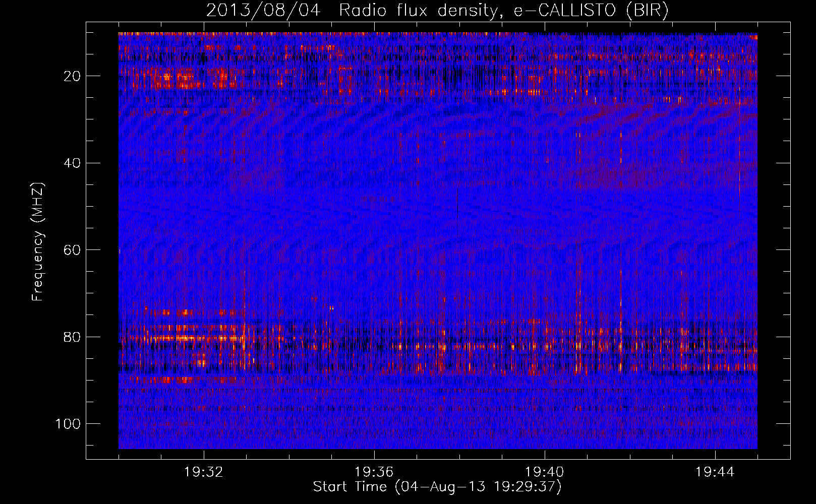Click the "Frequency (MHZ)" axis label
Image resolution: width=816 pixels, height=504 pixels.
coord(38,242)
